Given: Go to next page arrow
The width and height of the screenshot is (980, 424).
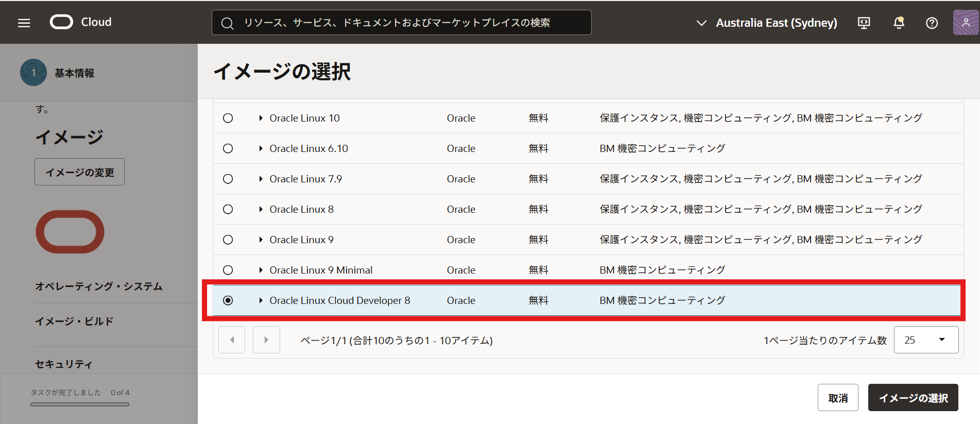Looking at the screenshot, I should click(x=266, y=340).
